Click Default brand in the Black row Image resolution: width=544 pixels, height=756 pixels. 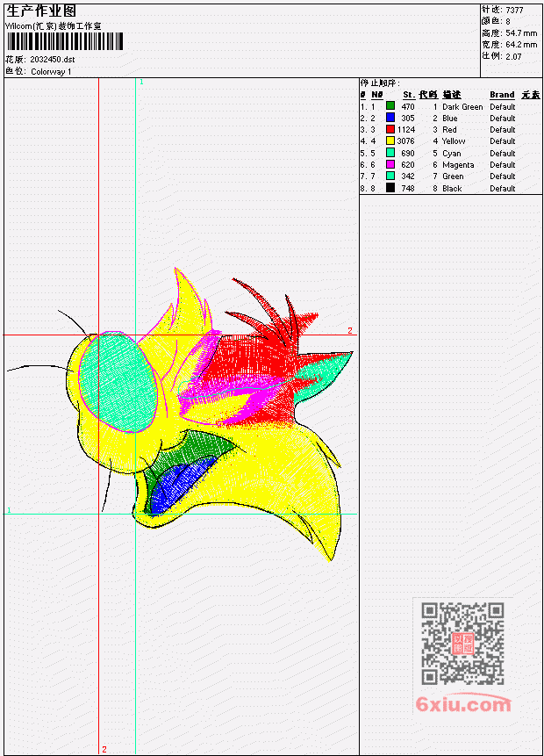[x=503, y=189]
